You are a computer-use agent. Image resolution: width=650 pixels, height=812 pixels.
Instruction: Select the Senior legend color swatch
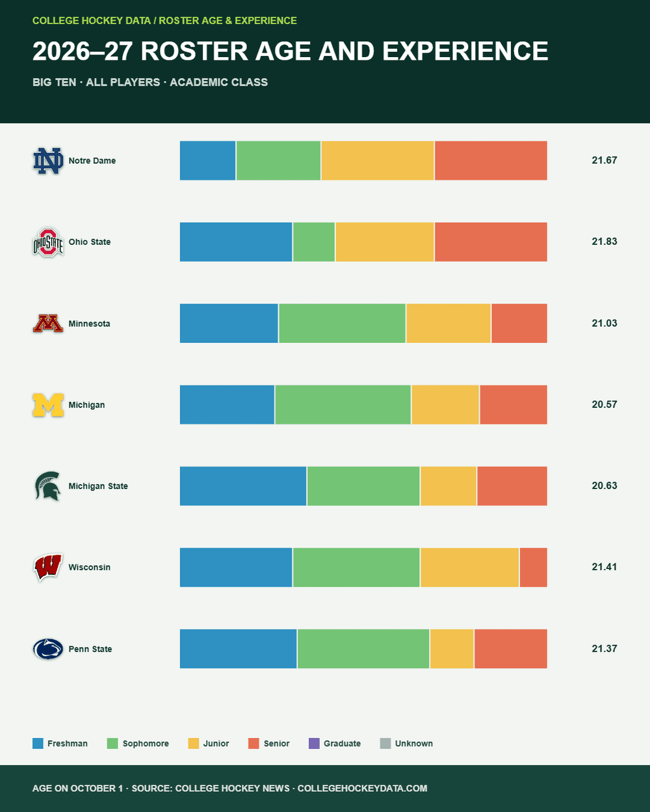click(x=254, y=743)
